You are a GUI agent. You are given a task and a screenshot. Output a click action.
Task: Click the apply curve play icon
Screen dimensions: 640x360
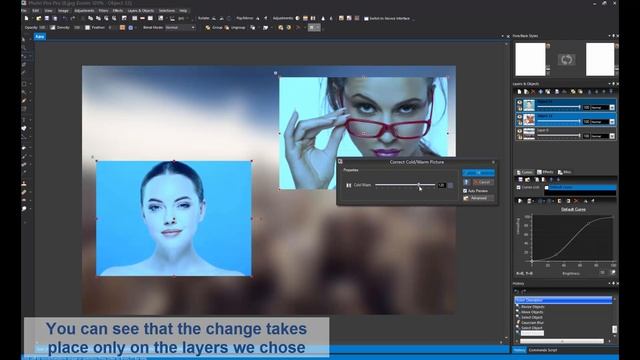click(520, 201)
